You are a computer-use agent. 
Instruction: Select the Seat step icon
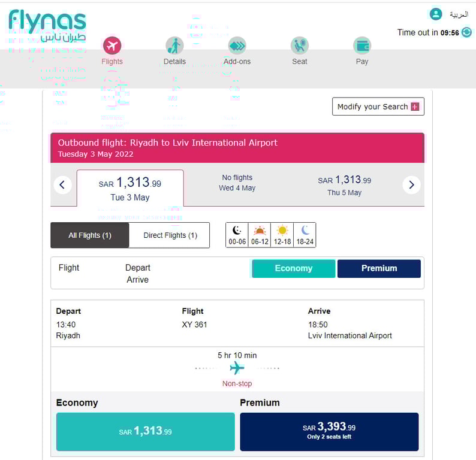[x=300, y=46]
